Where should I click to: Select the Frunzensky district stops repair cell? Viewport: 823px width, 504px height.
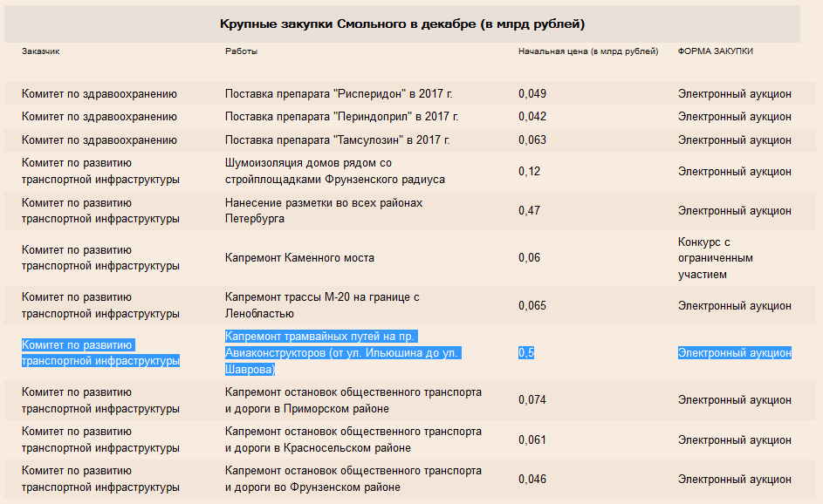pyautogui.click(x=353, y=479)
